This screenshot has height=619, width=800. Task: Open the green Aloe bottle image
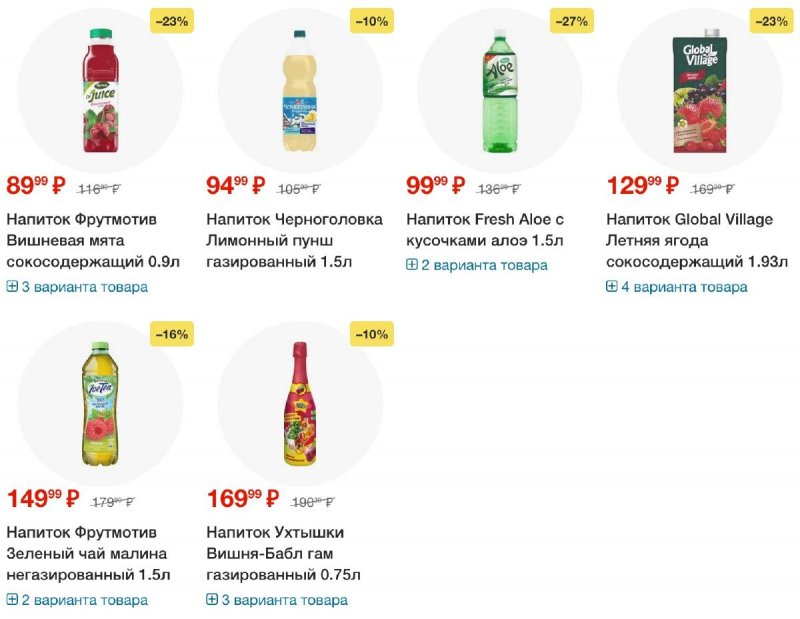click(500, 91)
